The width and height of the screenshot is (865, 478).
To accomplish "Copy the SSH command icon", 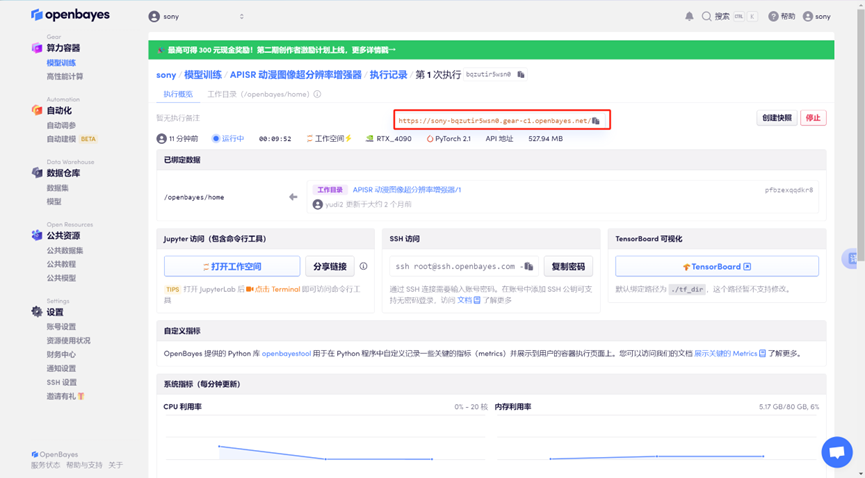I will pyautogui.click(x=528, y=266).
